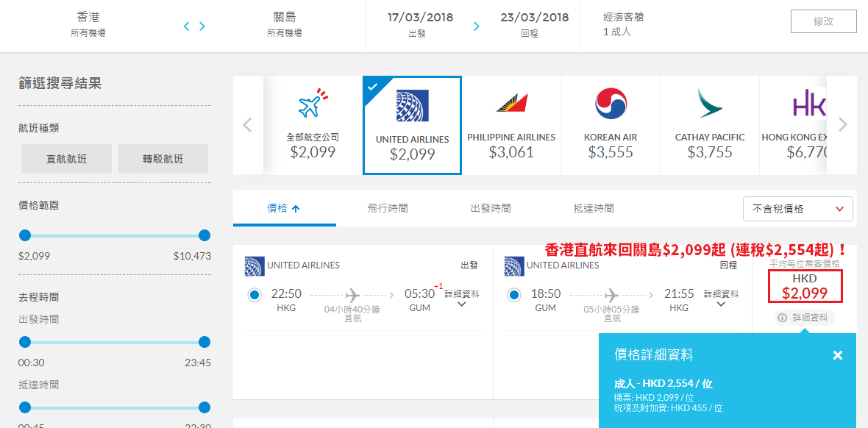Click the left arrow between Hong Kong and Guam
The width and height of the screenshot is (868, 428).
point(187,26)
